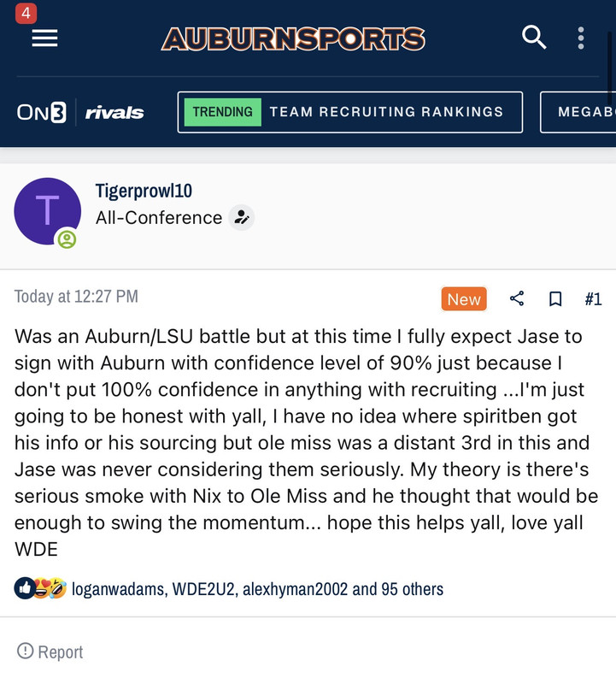Click the thread starter badge icon

242,218
